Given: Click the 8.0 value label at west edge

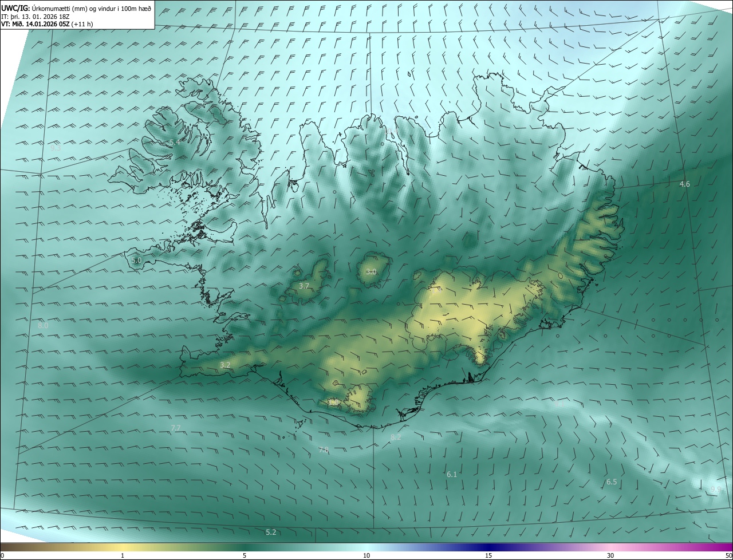Looking at the screenshot, I should [x=43, y=325].
